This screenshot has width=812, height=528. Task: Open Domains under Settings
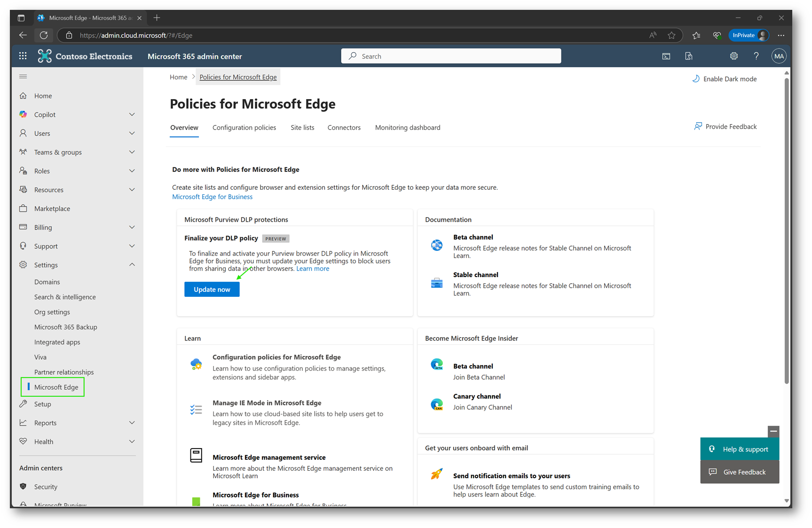pyautogui.click(x=47, y=282)
